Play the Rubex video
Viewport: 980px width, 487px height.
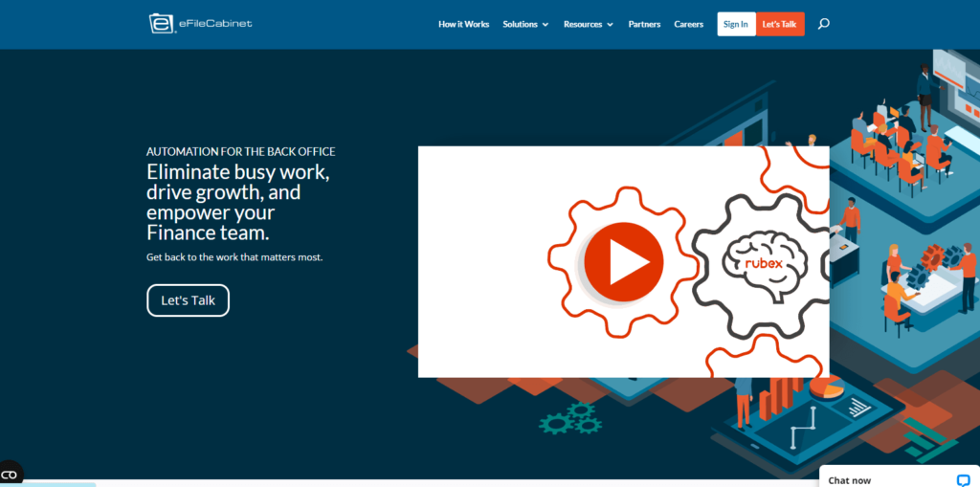tap(623, 262)
